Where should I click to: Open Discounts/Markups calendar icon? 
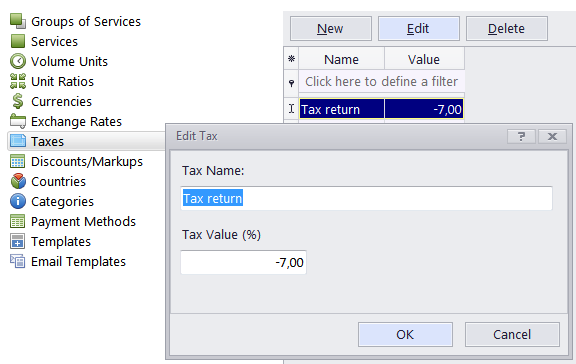pyautogui.click(x=18, y=161)
